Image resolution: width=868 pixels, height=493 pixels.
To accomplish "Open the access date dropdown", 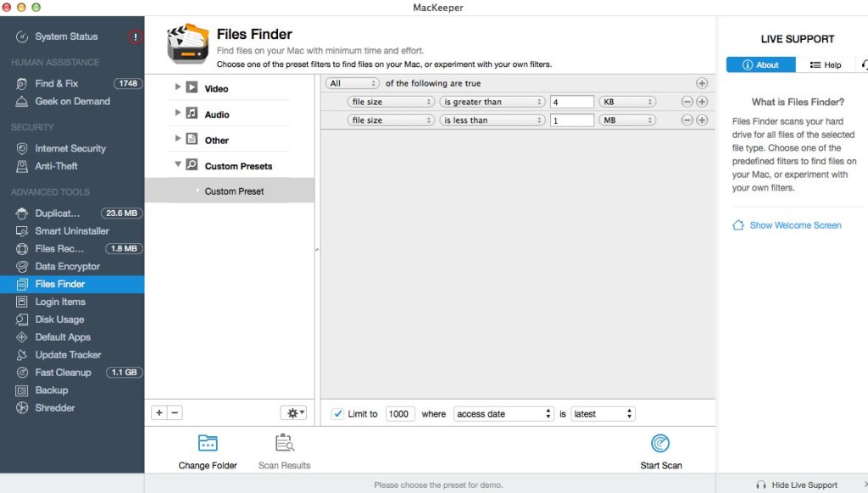I will 504,413.
